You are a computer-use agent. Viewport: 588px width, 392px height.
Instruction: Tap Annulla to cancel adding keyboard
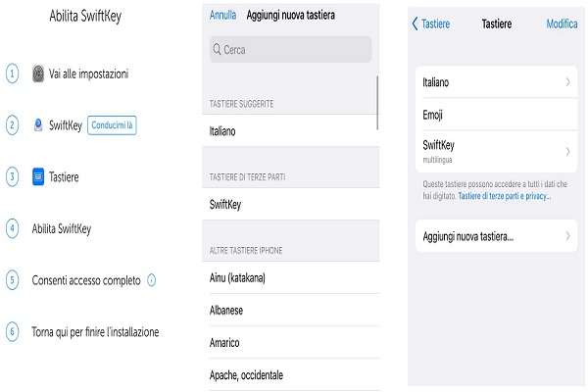tap(223, 16)
